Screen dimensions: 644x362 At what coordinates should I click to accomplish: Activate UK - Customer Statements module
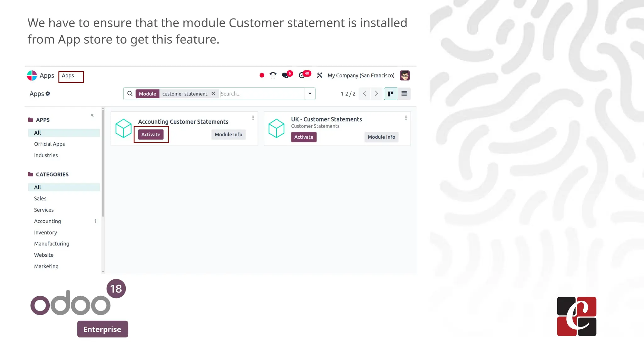pyautogui.click(x=304, y=137)
